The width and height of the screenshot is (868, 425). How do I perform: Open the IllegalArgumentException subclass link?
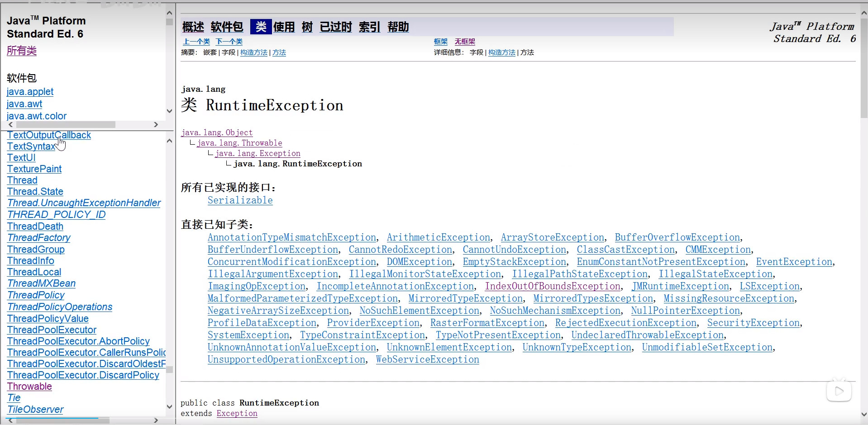(273, 274)
